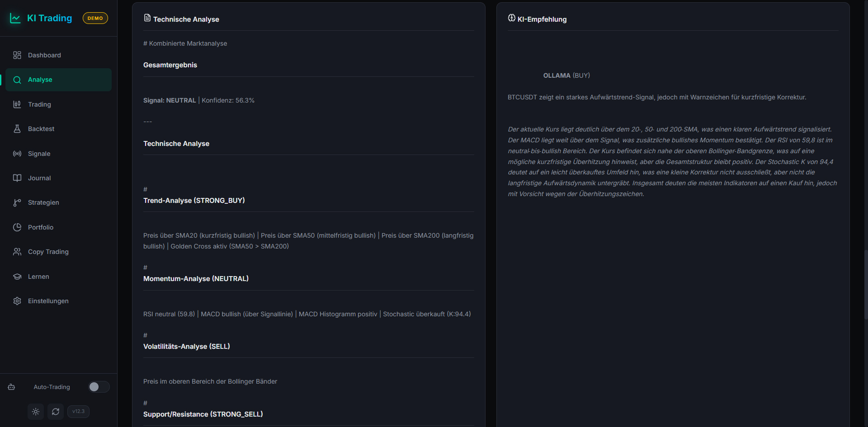868x427 pixels.
Task: Click the DEMO badge
Action: point(95,18)
